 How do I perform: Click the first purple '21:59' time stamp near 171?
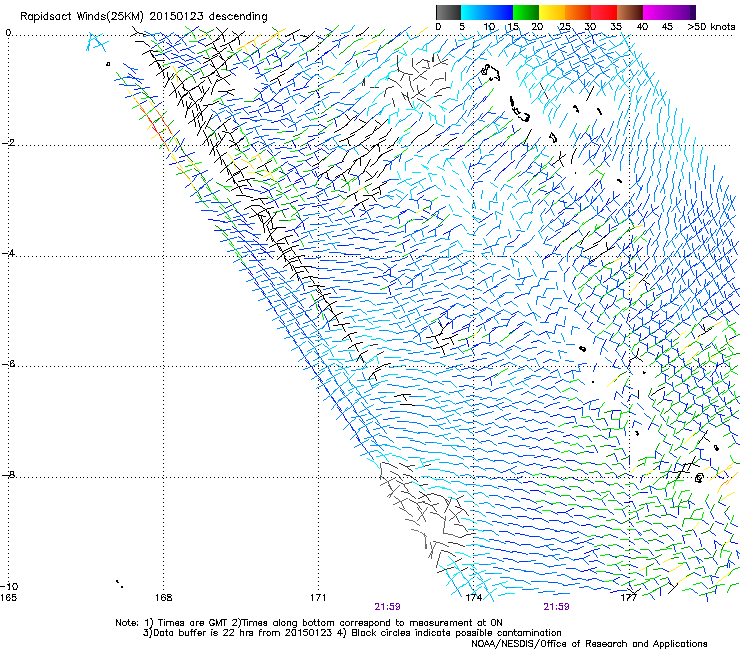387,607
